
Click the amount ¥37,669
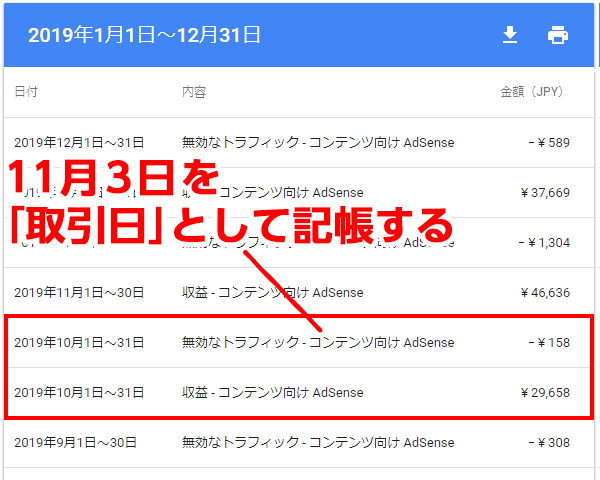[545, 193]
